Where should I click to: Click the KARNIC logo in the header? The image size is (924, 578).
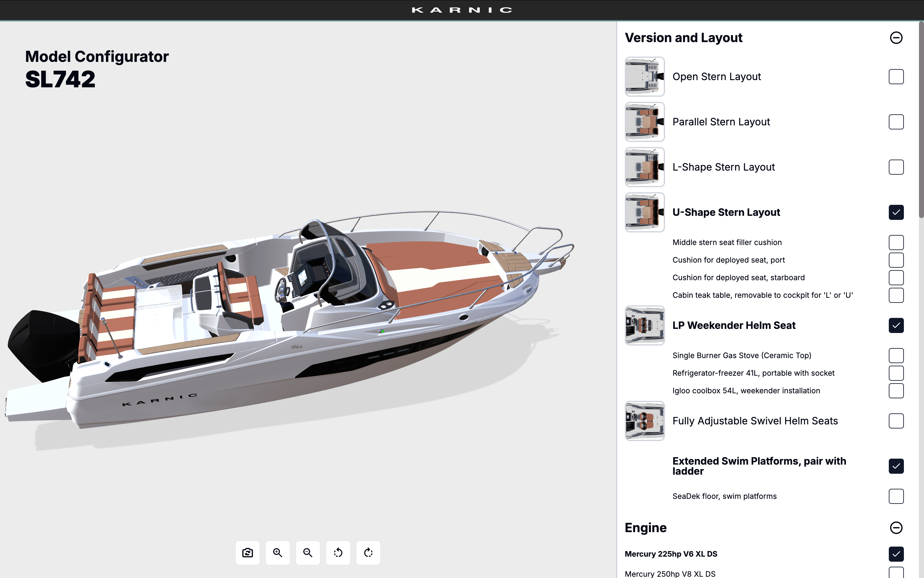click(462, 10)
